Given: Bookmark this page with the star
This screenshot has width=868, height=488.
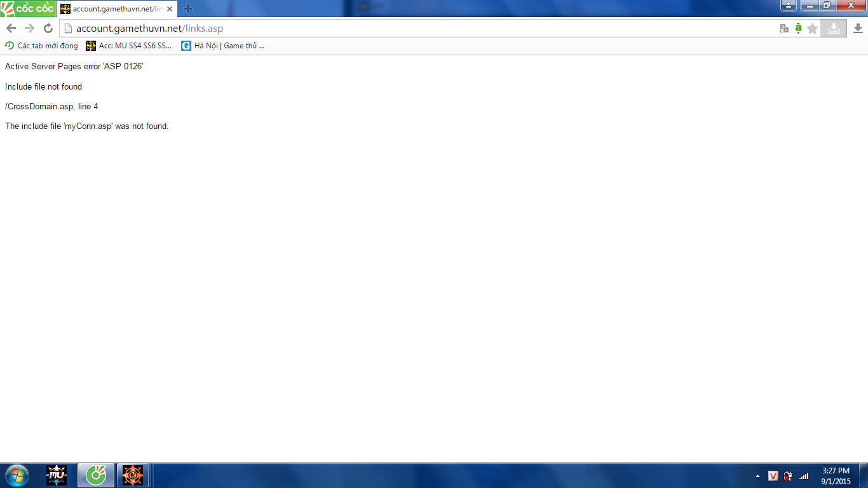Looking at the screenshot, I should tap(812, 29).
